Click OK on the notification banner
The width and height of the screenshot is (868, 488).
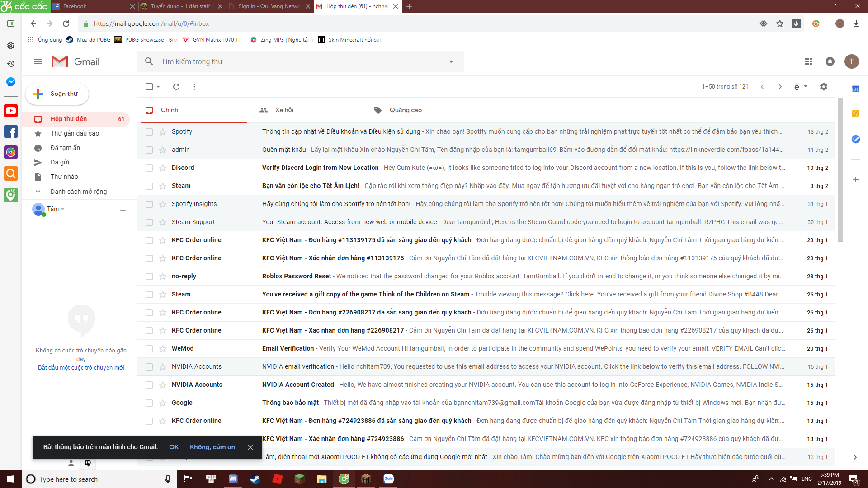coord(174,447)
